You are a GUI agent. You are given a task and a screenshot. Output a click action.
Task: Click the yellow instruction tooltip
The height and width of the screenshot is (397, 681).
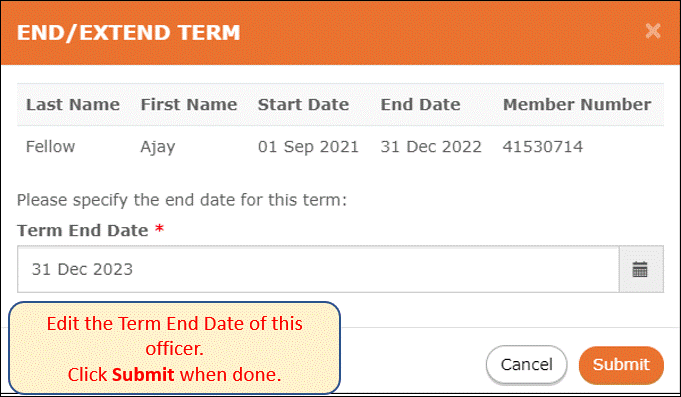pos(175,348)
